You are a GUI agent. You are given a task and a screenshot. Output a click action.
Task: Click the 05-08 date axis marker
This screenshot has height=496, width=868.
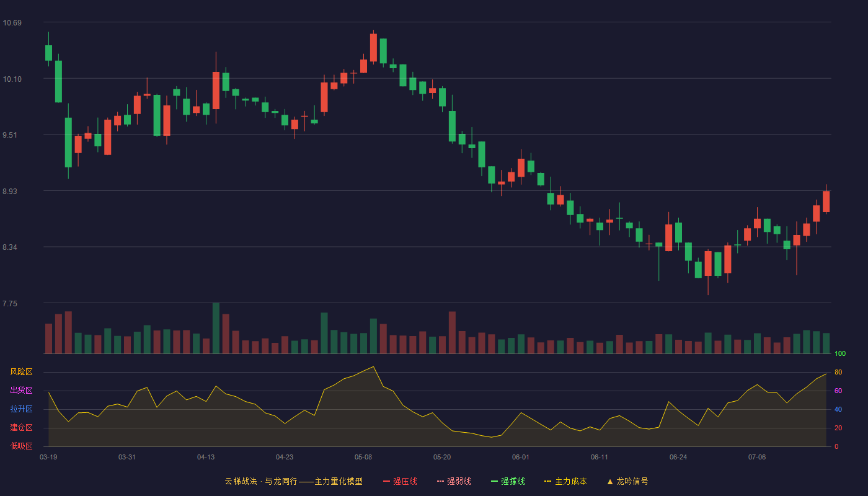(363, 457)
